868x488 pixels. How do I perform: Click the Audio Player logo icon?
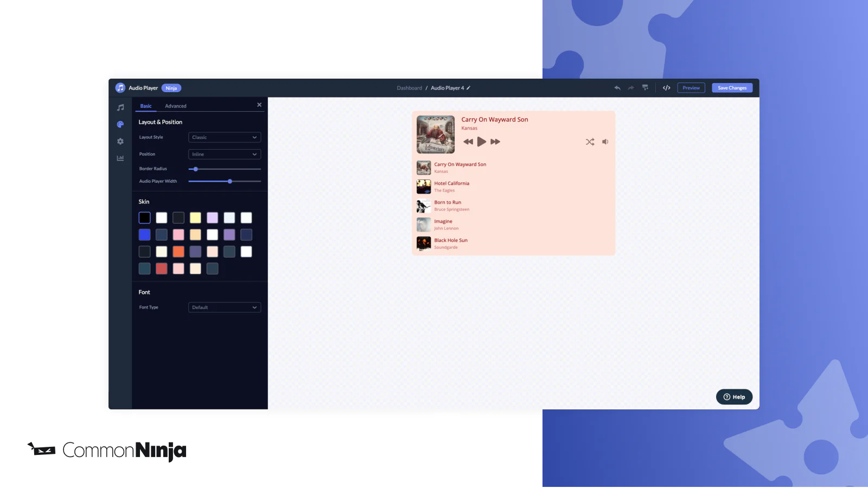pyautogui.click(x=120, y=88)
